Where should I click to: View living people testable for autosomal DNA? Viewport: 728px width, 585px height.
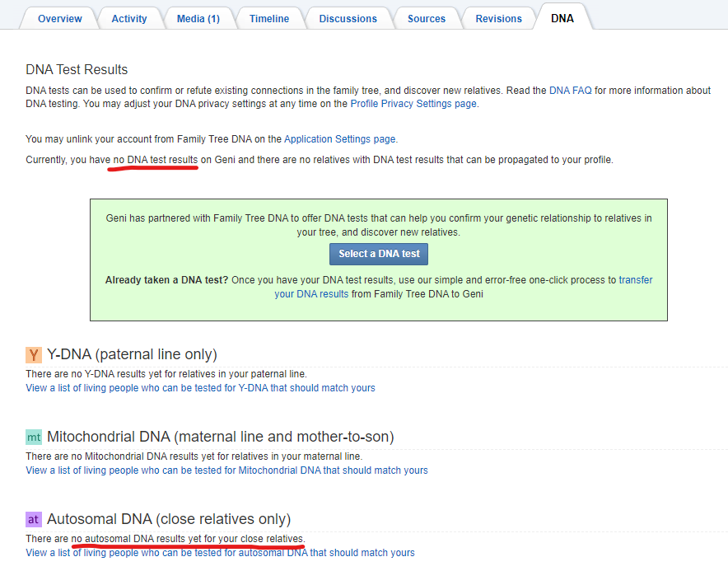pyautogui.click(x=220, y=553)
